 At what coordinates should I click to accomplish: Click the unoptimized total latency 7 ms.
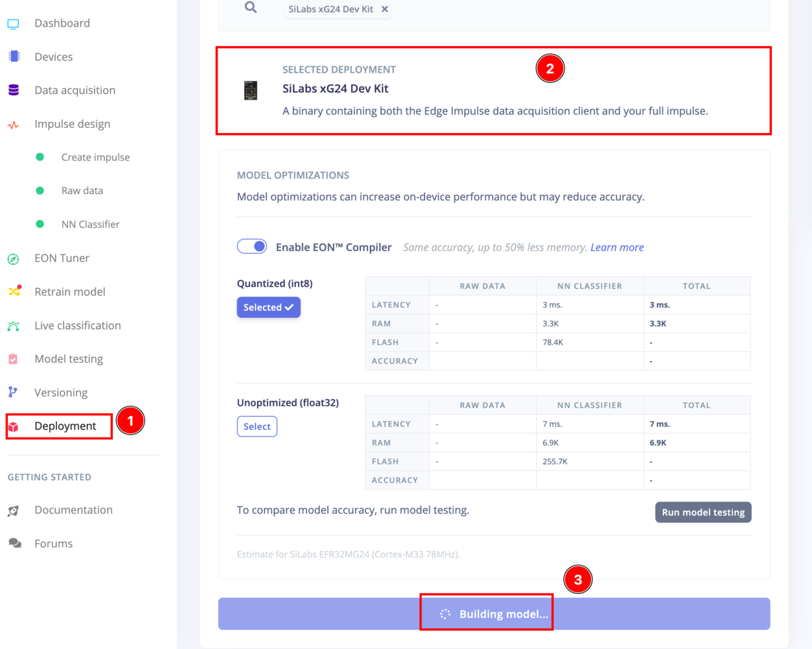(659, 424)
